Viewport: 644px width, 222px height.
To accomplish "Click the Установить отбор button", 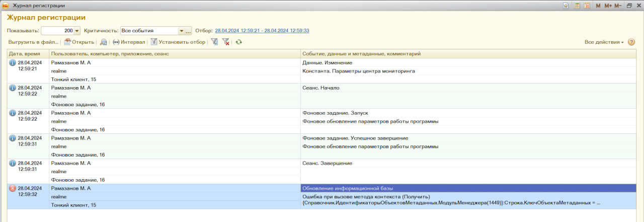I will 178,42.
